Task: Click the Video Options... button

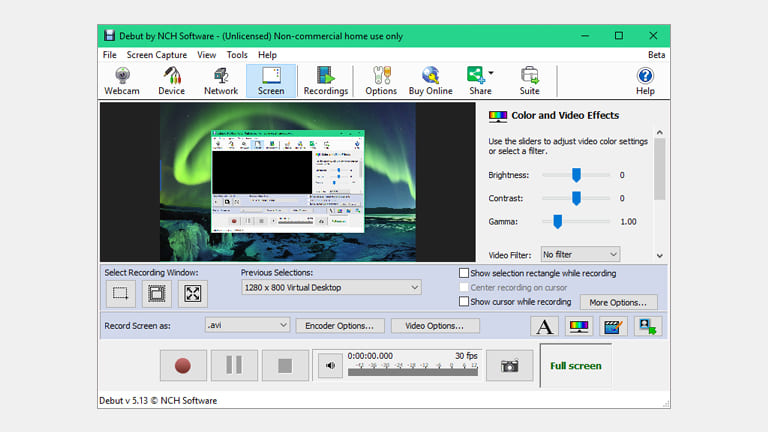Action: pos(434,326)
